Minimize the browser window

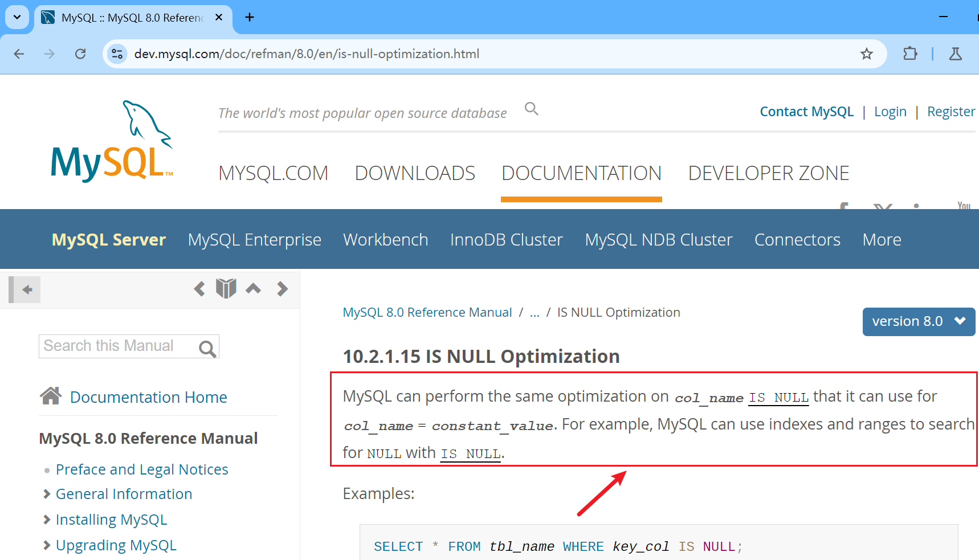tap(943, 17)
